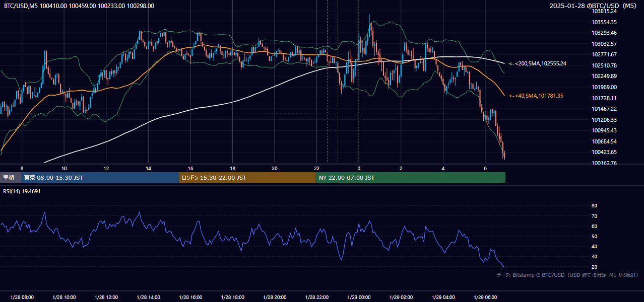
Task: Select RSI scale value 70
Action: 594,216
